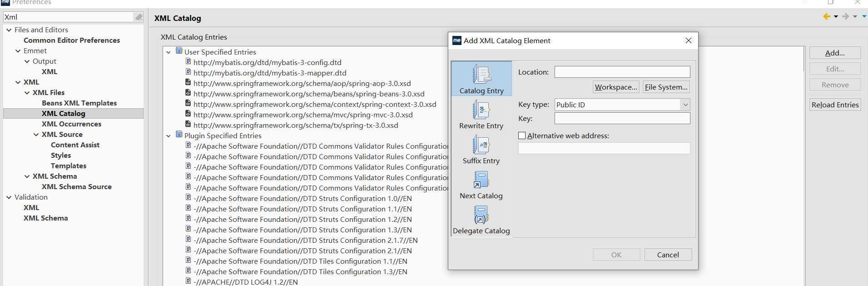Open XML Occurrences preferences page
This screenshot has width=868, height=286.
pos(71,124)
